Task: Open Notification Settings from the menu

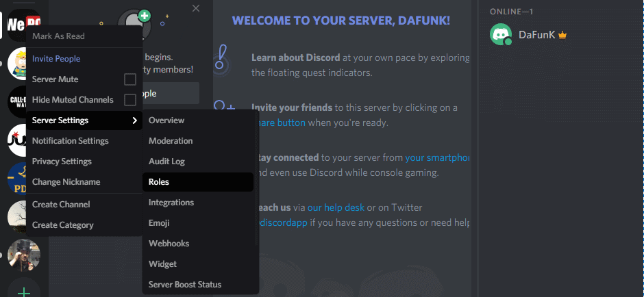Action: tap(84, 141)
